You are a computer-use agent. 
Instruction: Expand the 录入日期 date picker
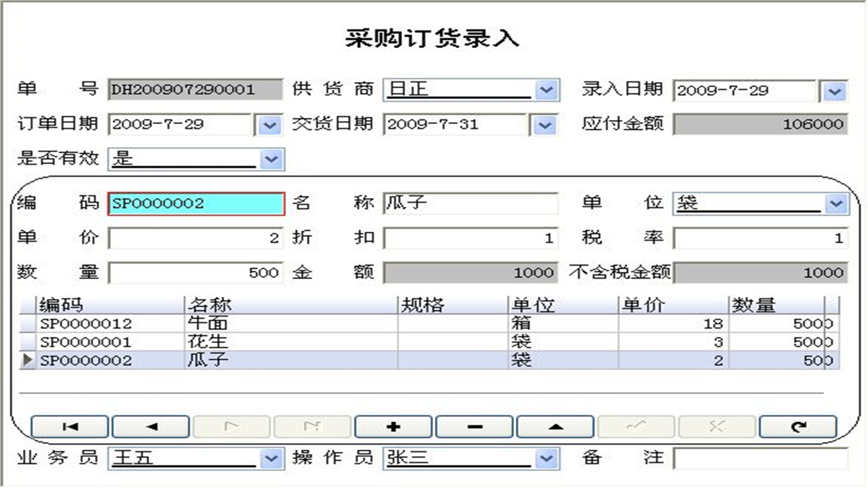point(834,90)
